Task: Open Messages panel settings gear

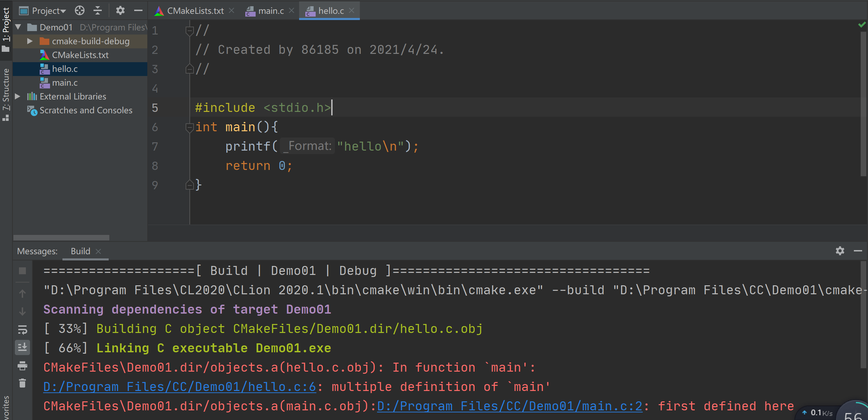Action: [x=840, y=251]
